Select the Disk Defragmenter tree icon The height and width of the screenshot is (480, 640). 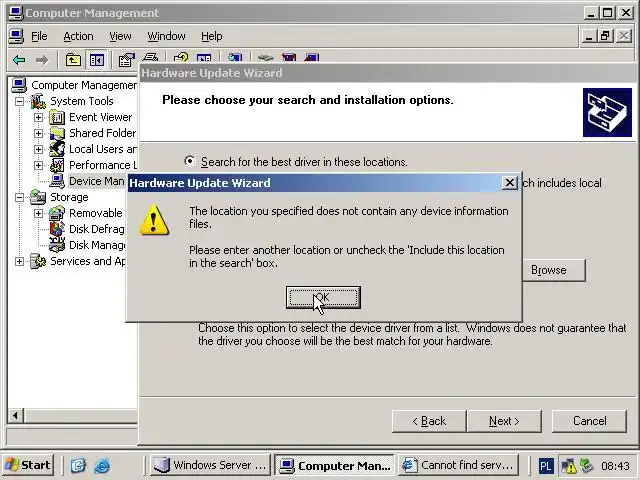[57, 229]
